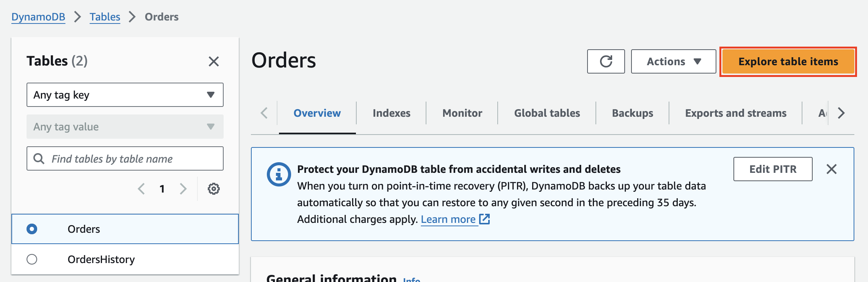The image size is (868, 282).
Task: Click the Edit PITR button
Action: (772, 169)
